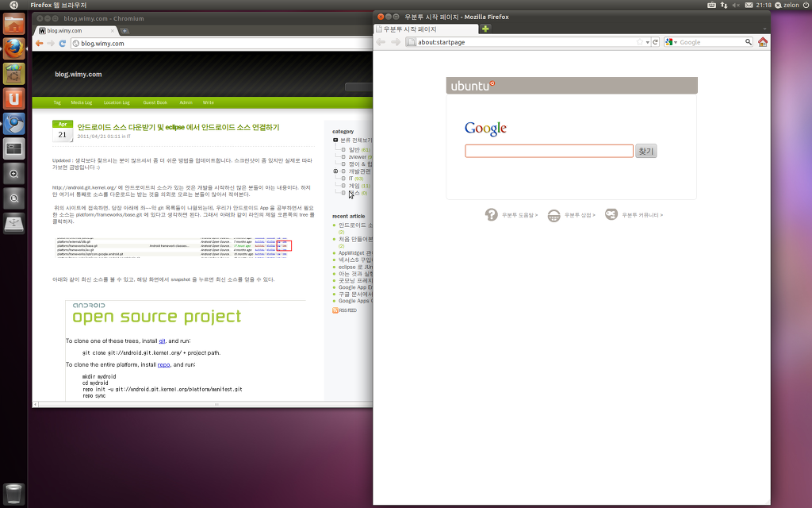
Task: Open Location Log in the blog navigation
Action: [117, 102]
